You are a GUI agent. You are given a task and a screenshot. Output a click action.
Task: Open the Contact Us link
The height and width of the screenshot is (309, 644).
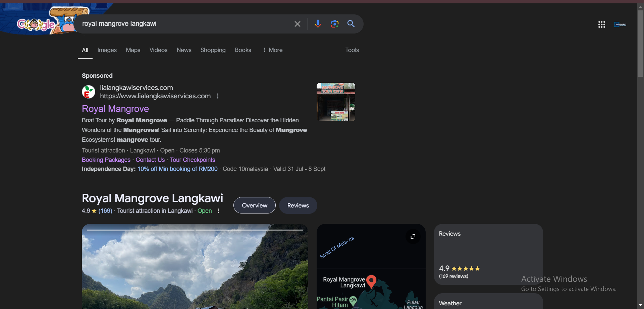[x=150, y=160]
